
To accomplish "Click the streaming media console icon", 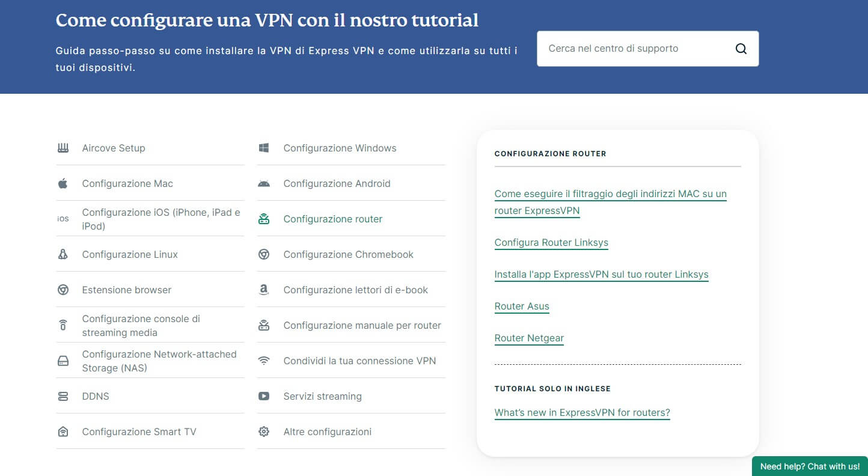I will pyautogui.click(x=63, y=325).
